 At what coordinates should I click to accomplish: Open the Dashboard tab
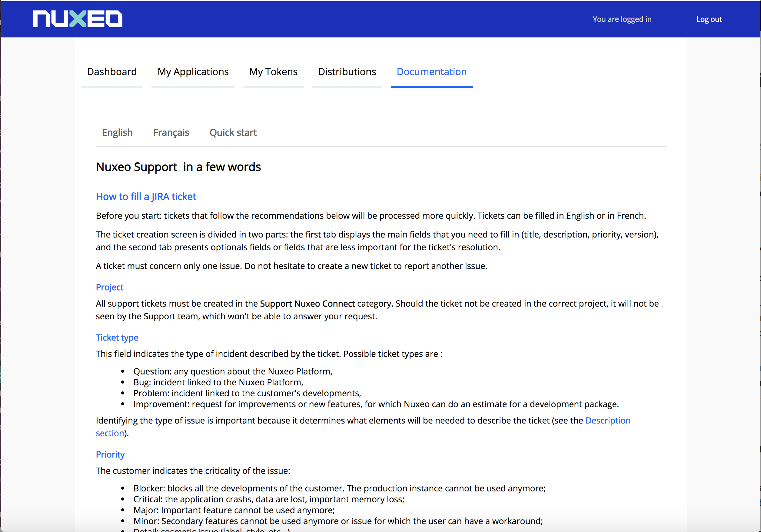[112, 72]
